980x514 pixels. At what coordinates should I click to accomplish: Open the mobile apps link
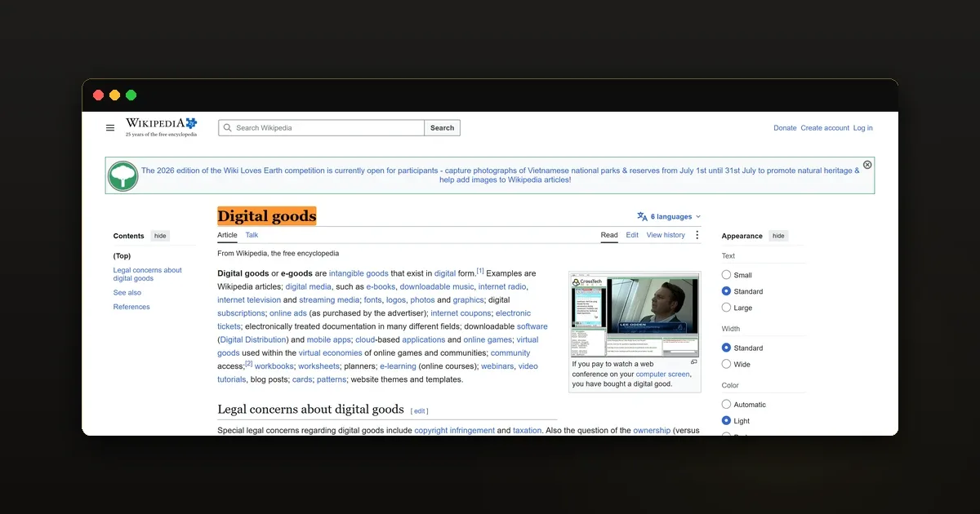coord(328,339)
